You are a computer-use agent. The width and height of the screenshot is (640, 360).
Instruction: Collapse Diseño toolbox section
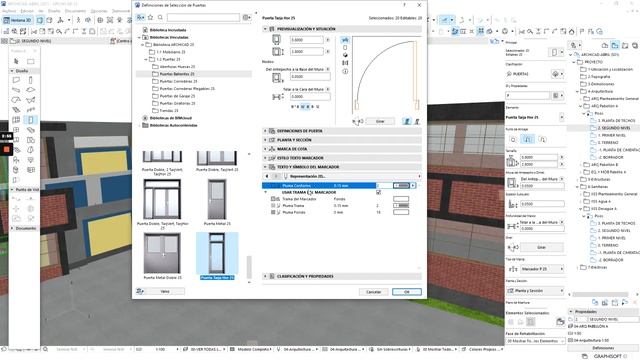(x=12, y=71)
